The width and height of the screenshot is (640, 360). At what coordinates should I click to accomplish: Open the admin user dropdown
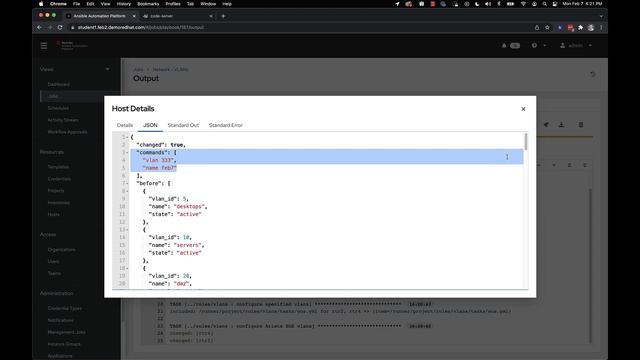[x=576, y=46]
